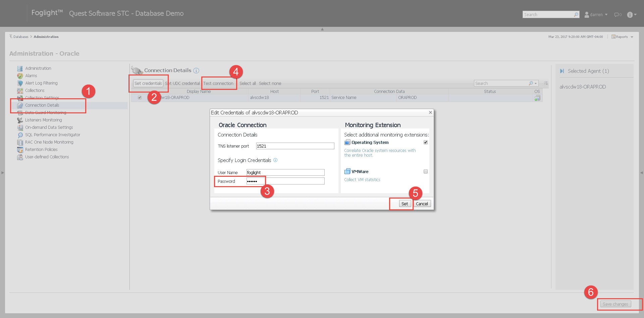This screenshot has width=644, height=318.
Task: Open SQL Performance Investigator sidebar item
Action: coord(53,135)
